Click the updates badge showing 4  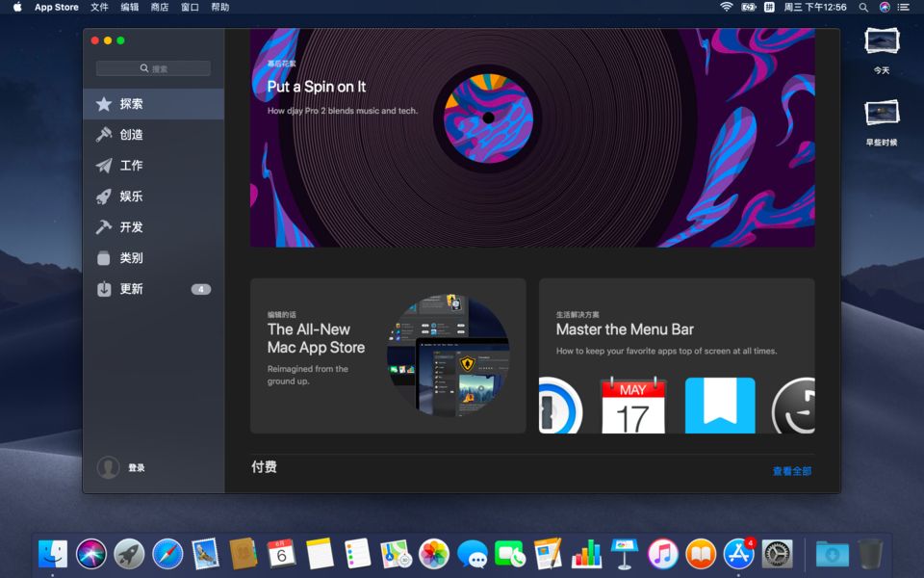pyautogui.click(x=201, y=289)
